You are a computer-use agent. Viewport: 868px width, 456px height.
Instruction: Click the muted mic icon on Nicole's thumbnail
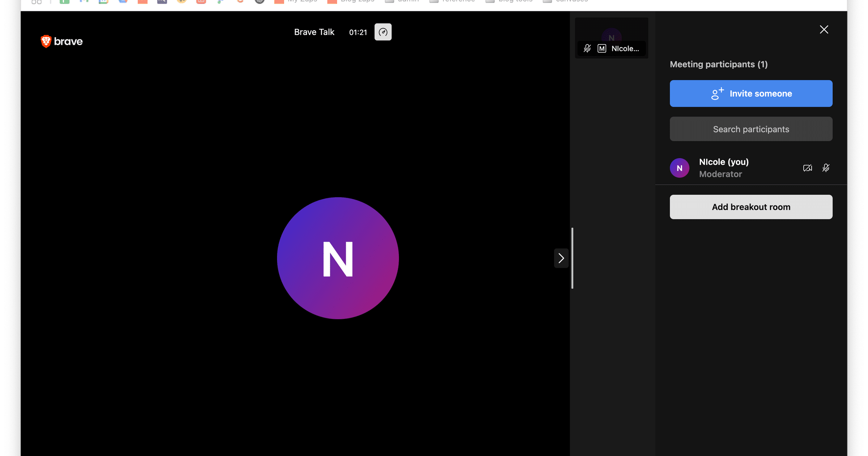coord(587,48)
